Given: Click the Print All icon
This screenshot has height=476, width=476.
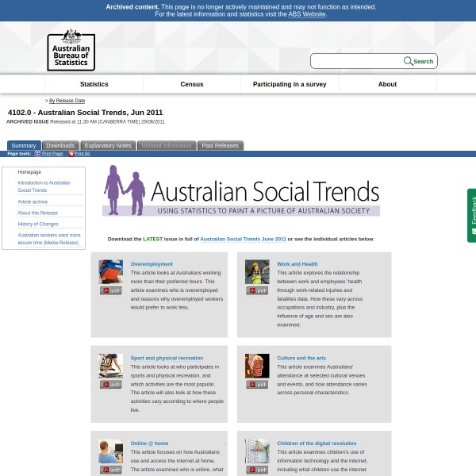Looking at the screenshot, I should coord(71,154).
